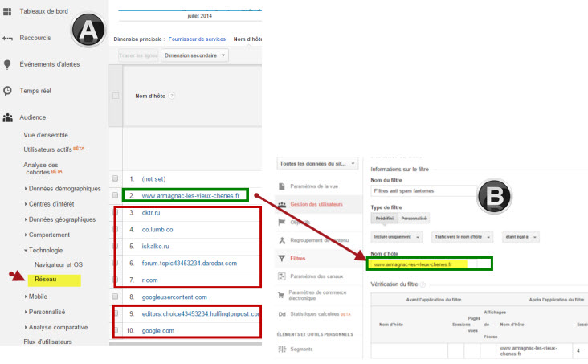The height and width of the screenshot is (364, 588).
Task: Click the Audience people icon
Action: coord(7,117)
